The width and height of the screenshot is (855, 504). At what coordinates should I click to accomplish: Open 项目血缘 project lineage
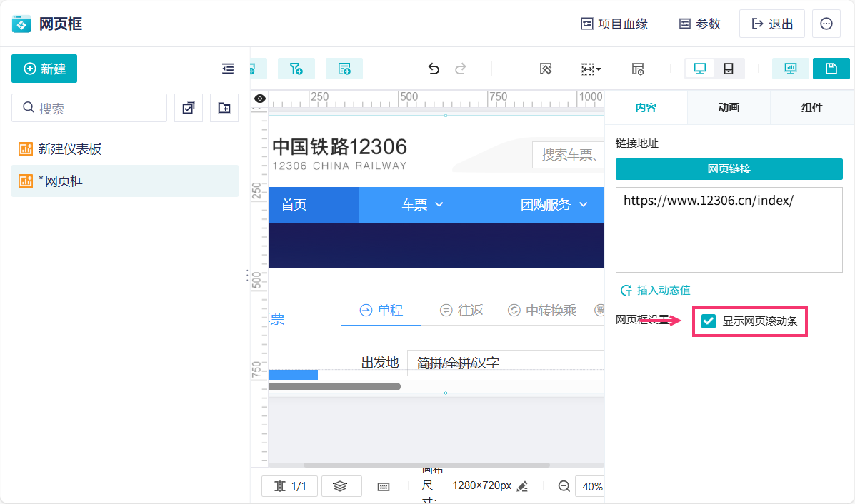pos(614,24)
